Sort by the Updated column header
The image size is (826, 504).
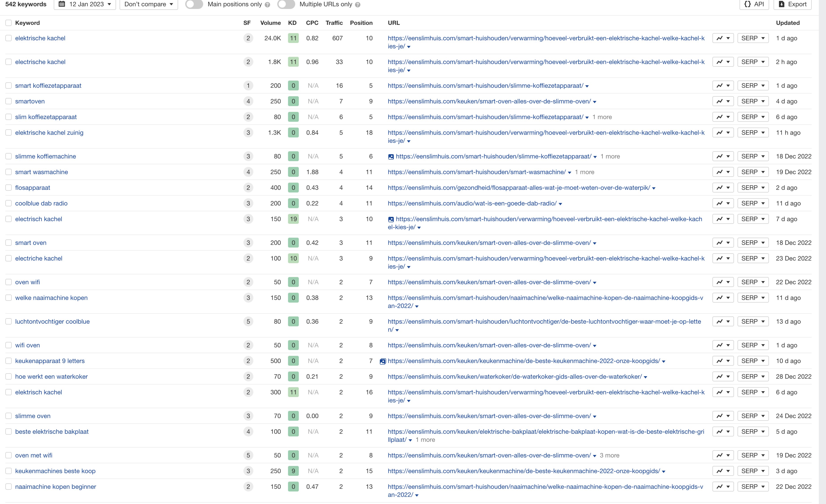tap(788, 23)
